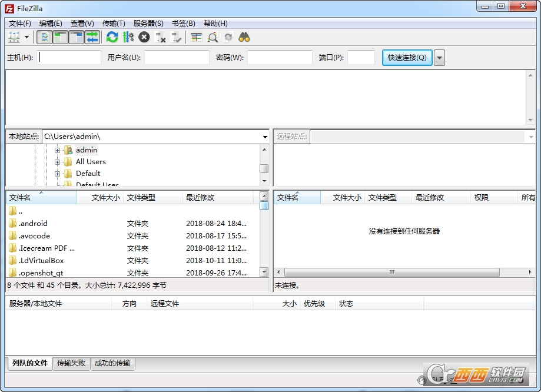Screen dimensions: 541x392
Task: Open the Site Manager dropdown arrow
Action: point(26,37)
